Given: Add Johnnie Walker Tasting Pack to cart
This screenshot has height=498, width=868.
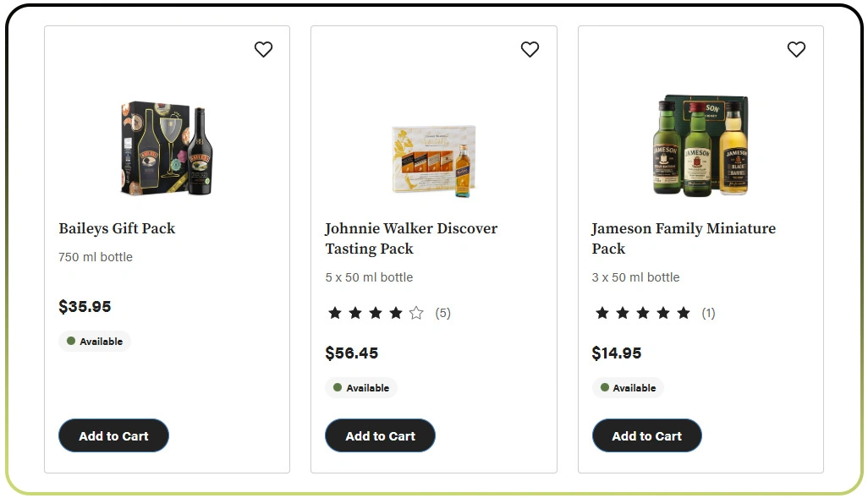Looking at the screenshot, I should 380,435.
